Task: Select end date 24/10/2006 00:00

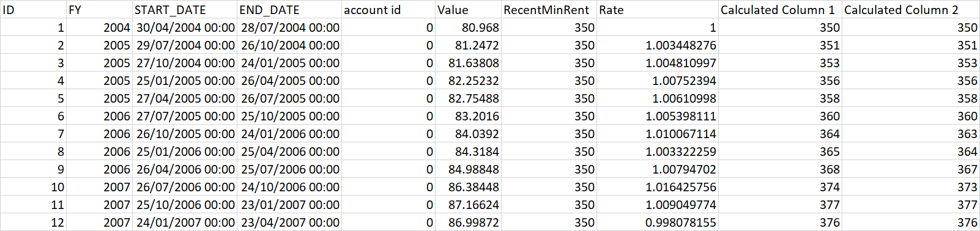Action: coord(289,187)
